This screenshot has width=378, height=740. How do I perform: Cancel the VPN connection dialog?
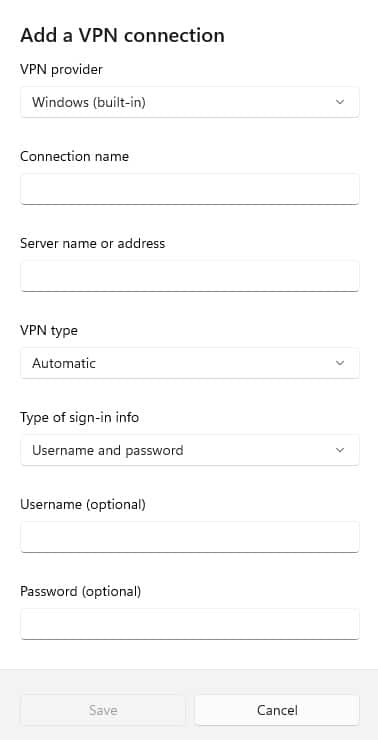point(277,710)
